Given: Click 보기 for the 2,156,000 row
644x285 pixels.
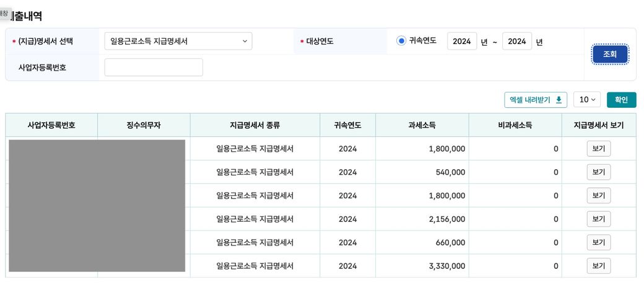Looking at the screenshot, I should (x=598, y=219).
